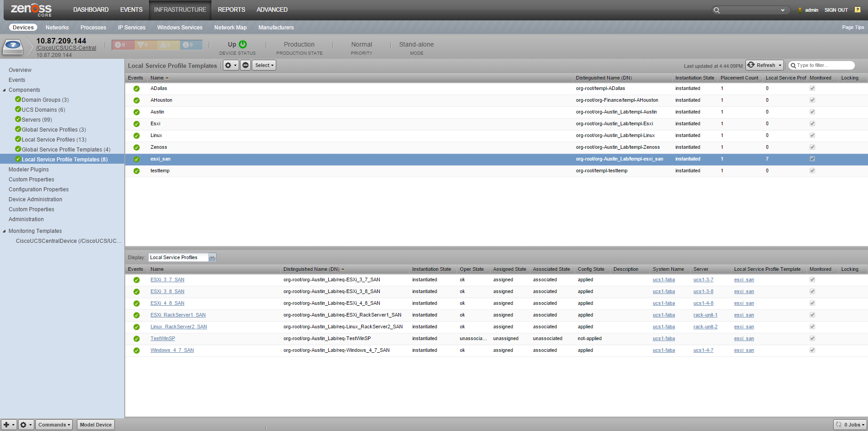868x431 pixels.
Task: Click the info events count badge
Action: pos(191,45)
